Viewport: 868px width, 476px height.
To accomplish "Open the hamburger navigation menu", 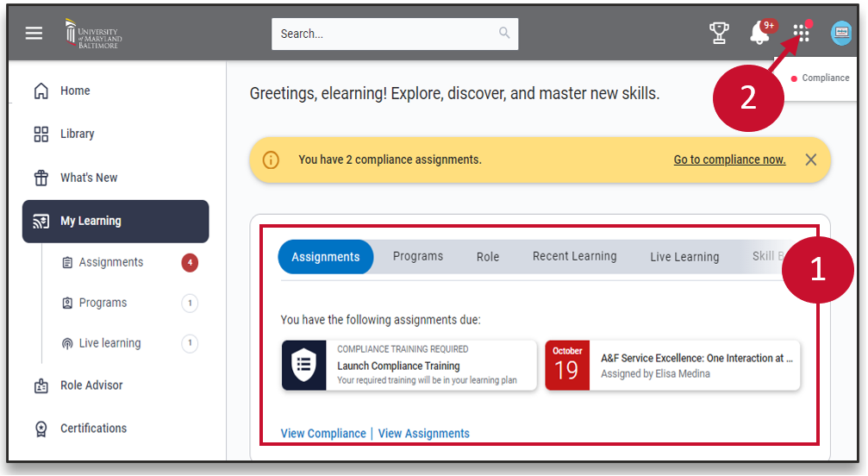I will click(x=34, y=34).
